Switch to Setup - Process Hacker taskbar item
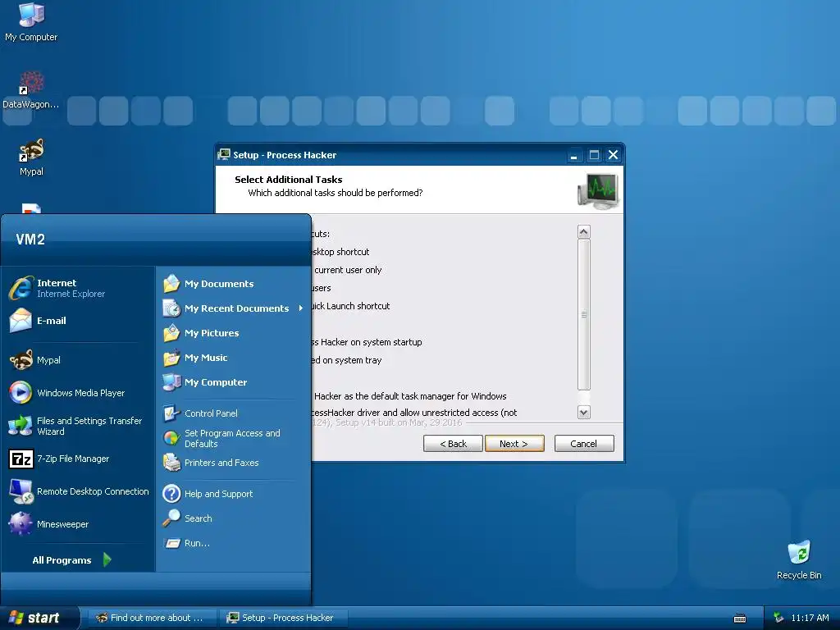Screen dimensions: 840x630 284,618
